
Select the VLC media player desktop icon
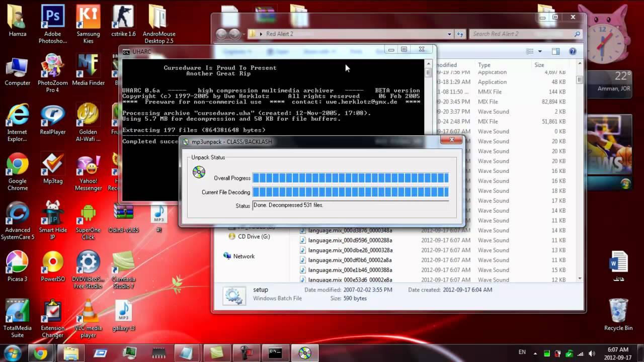point(88,318)
